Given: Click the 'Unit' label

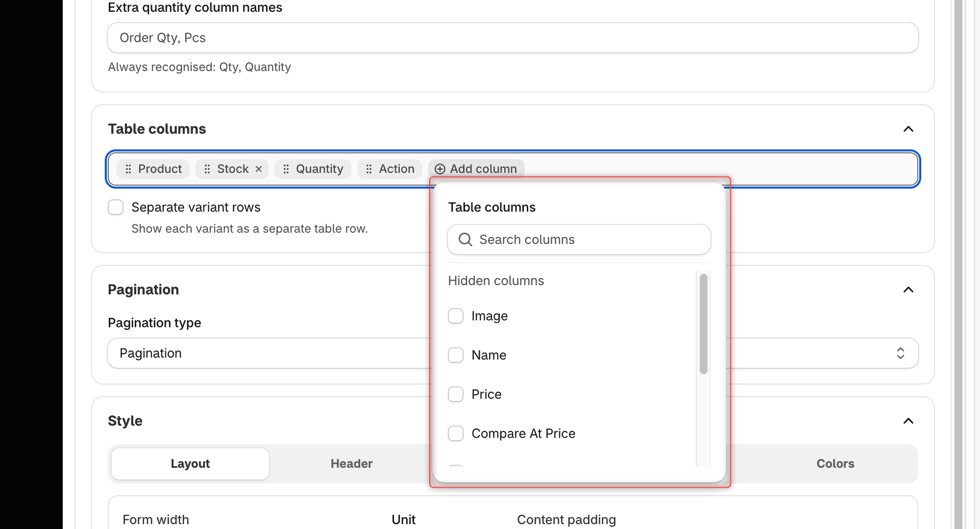Looking at the screenshot, I should (x=403, y=520).
